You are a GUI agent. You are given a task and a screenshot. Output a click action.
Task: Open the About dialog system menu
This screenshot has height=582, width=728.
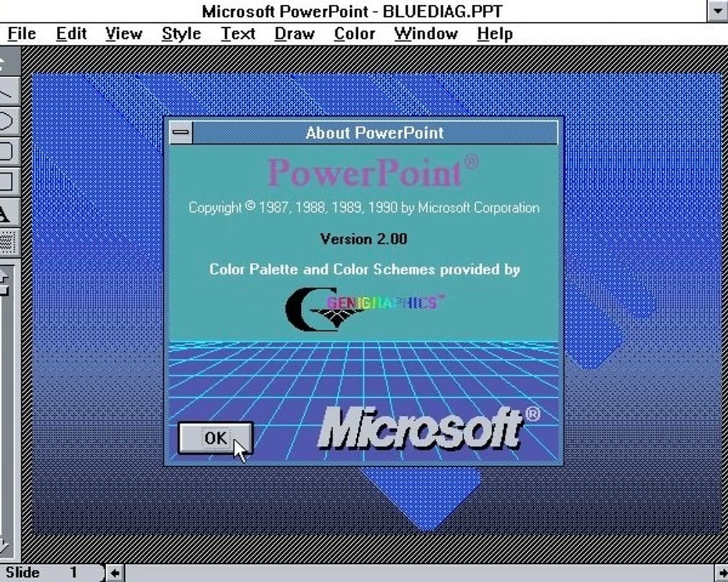pyautogui.click(x=182, y=133)
